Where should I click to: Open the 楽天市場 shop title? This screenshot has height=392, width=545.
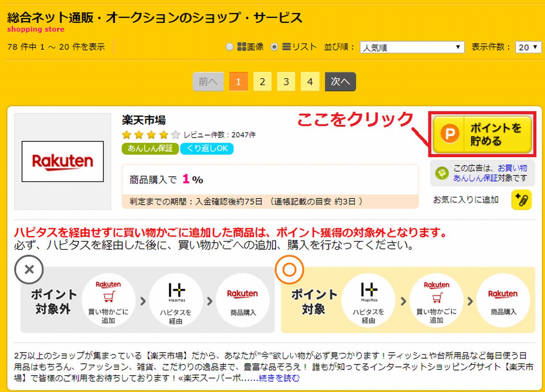click(x=144, y=120)
